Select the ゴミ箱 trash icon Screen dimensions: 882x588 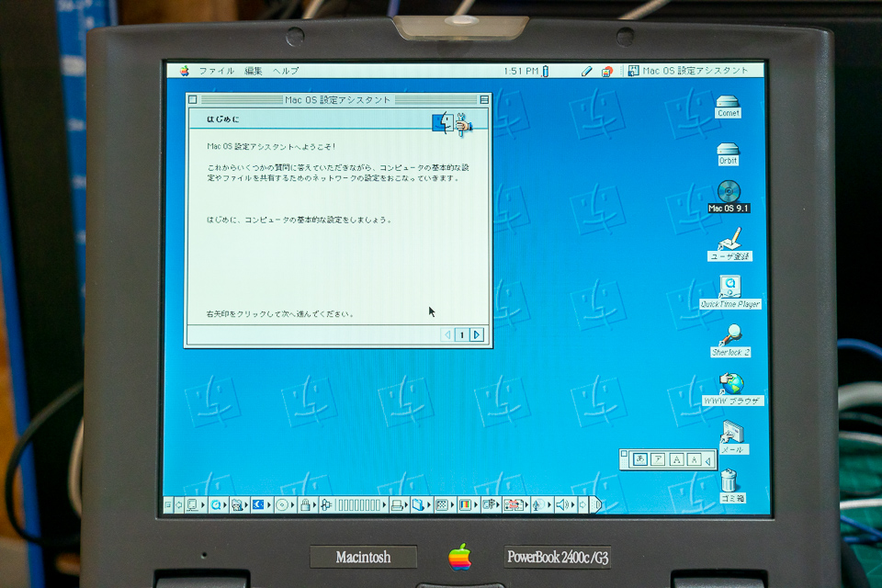pos(731,486)
